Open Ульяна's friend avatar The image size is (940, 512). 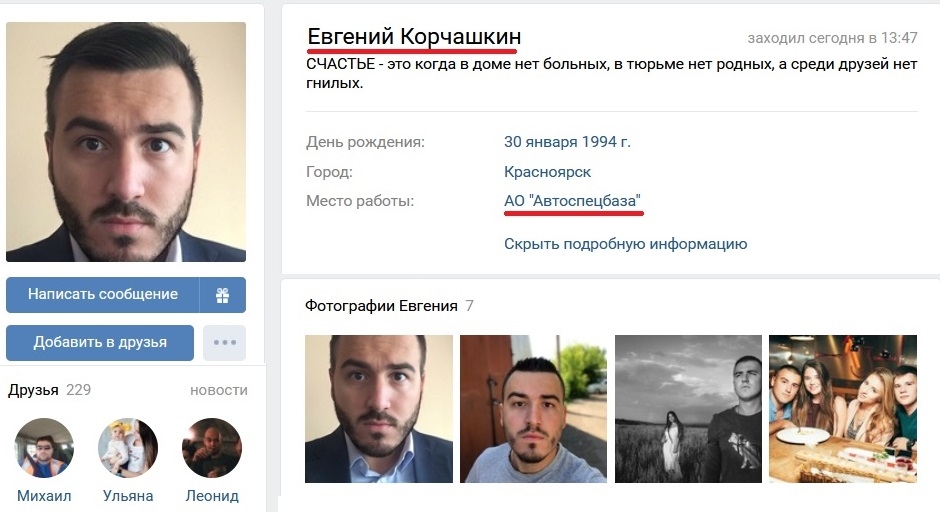click(128, 448)
